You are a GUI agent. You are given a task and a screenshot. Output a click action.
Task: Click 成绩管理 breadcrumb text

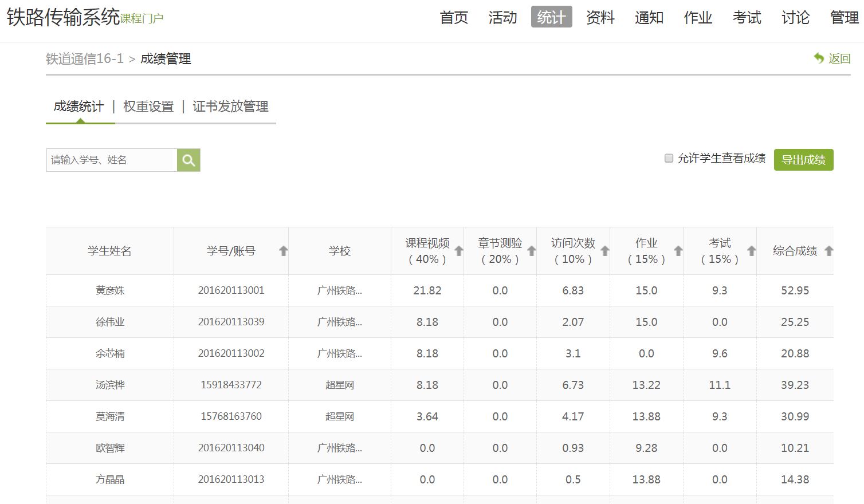(x=166, y=59)
